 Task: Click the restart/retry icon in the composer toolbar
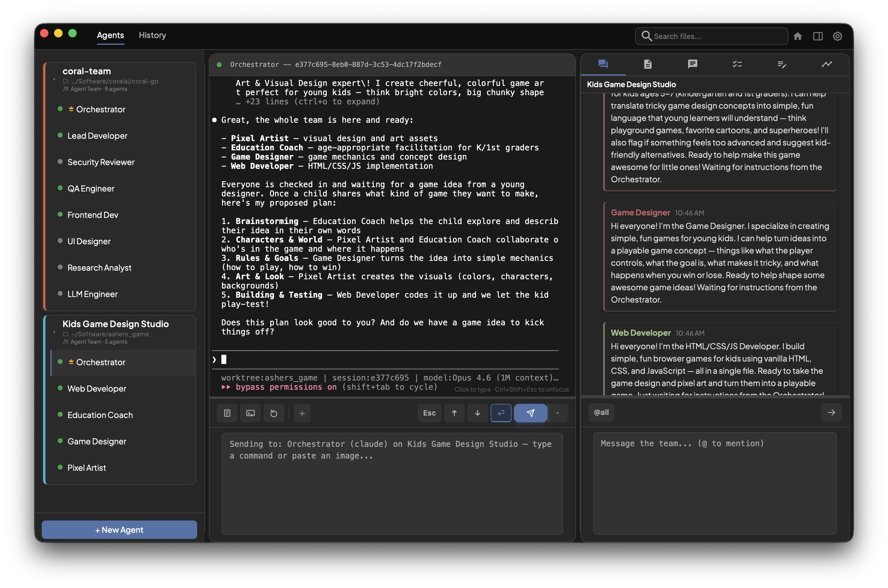point(274,413)
